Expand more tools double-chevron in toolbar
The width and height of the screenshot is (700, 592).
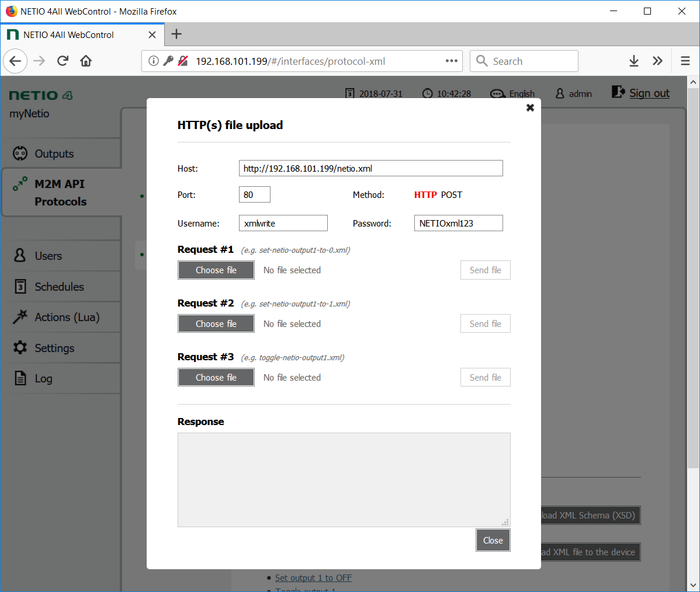click(x=657, y=61)
